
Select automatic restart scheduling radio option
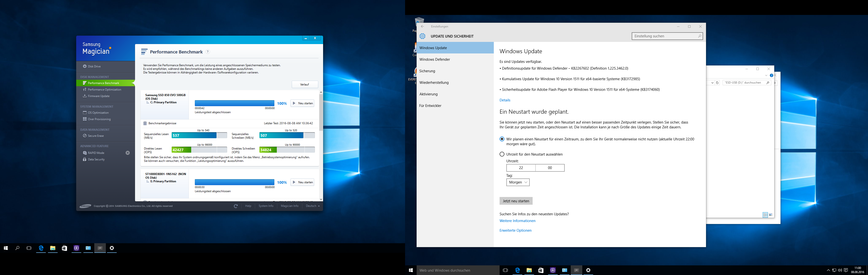click(x=502, y=139)
